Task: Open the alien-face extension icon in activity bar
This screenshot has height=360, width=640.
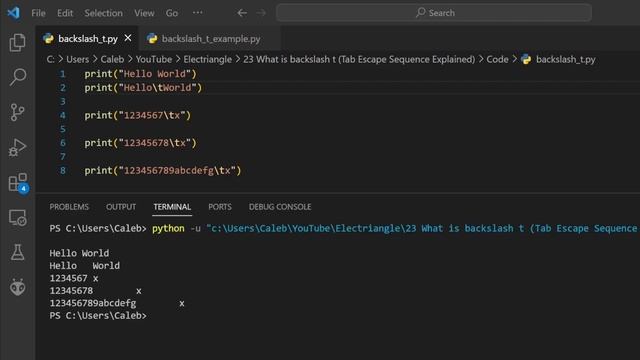Action: pos(17,287)
